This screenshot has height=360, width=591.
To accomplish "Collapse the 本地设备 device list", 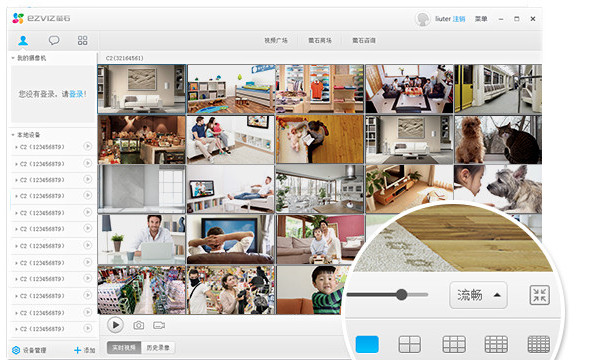I will pos(13,135).
